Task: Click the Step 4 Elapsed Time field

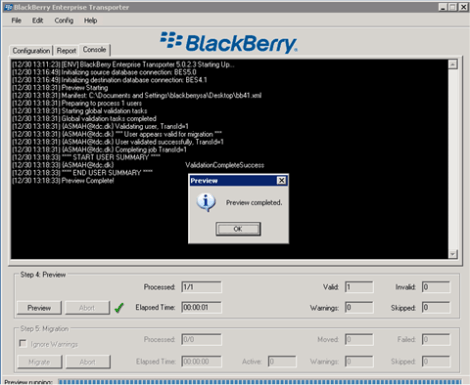Action: (201, 307)
